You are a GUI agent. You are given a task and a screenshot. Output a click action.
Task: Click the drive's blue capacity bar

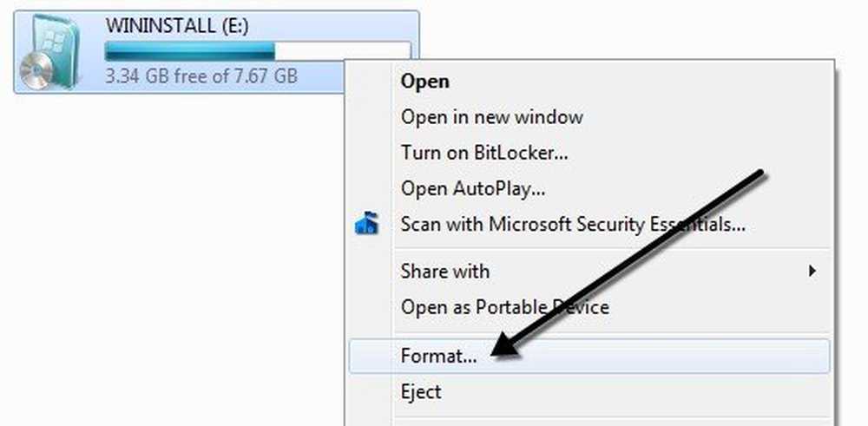tap(190, 51)
